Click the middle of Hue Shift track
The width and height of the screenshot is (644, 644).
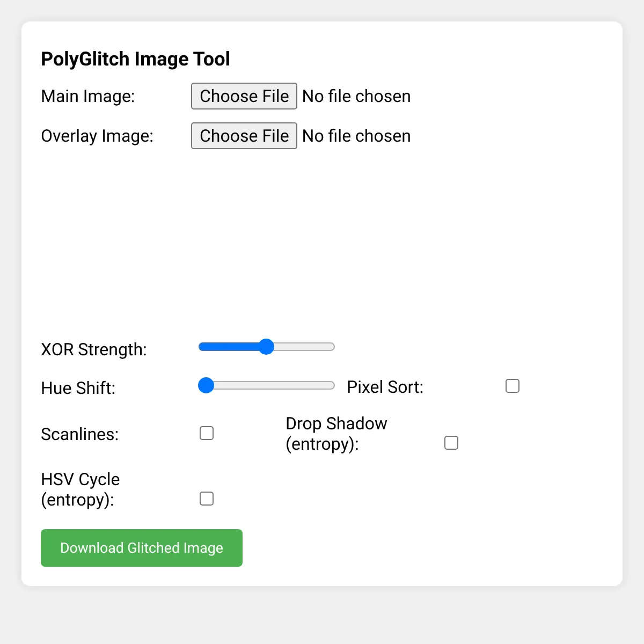(267, 385)
